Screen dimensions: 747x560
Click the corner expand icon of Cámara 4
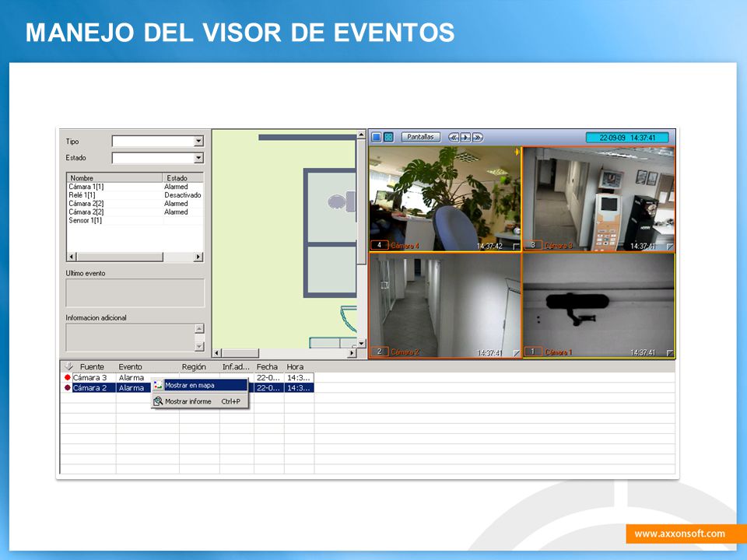coord(516,247)
